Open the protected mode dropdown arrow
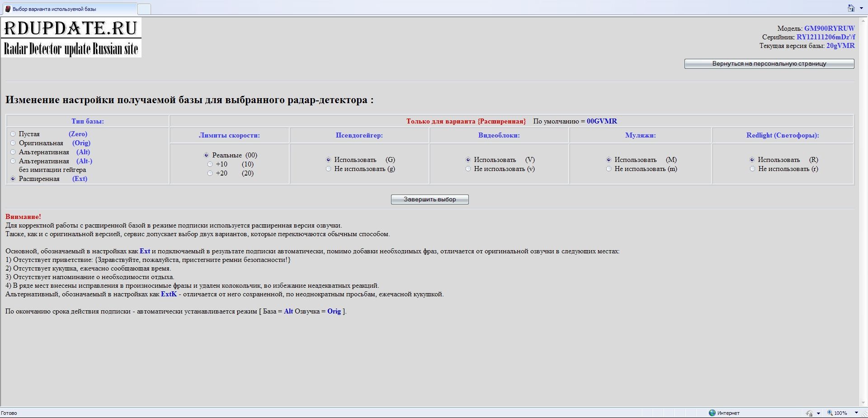Screen dimensions: 868x418 tap(818, 413)
